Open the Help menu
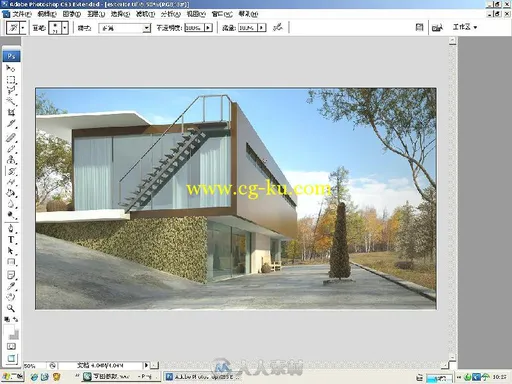This screenshot has height=384, width=512. [248, 14]
